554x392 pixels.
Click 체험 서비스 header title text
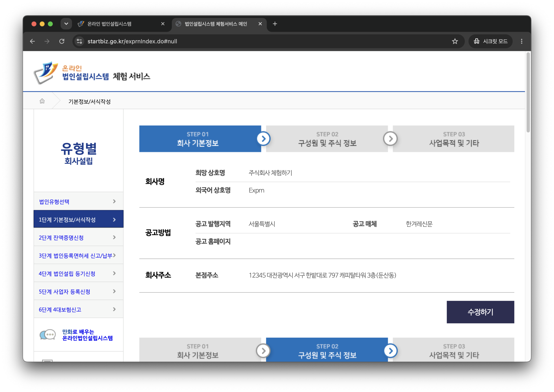(x=131, y=76)
